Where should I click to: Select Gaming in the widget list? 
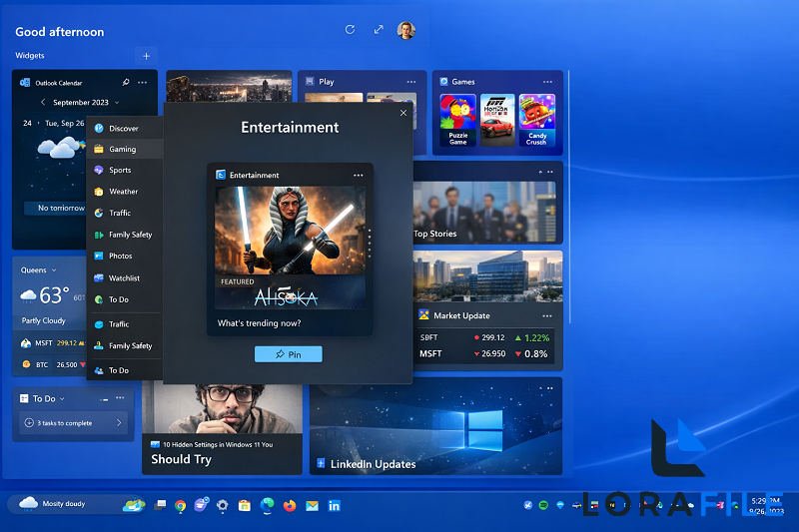click(x=124, y=149)
